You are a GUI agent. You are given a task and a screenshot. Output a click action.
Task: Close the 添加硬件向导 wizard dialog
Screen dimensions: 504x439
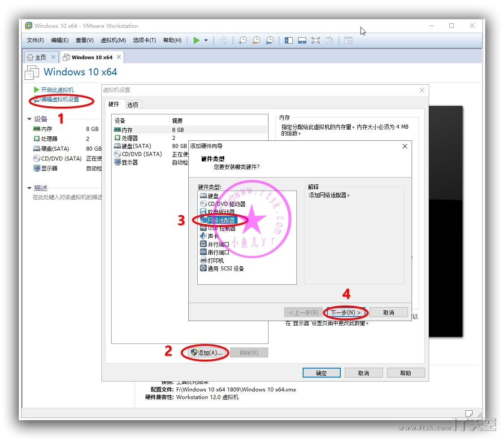point(405,146)
